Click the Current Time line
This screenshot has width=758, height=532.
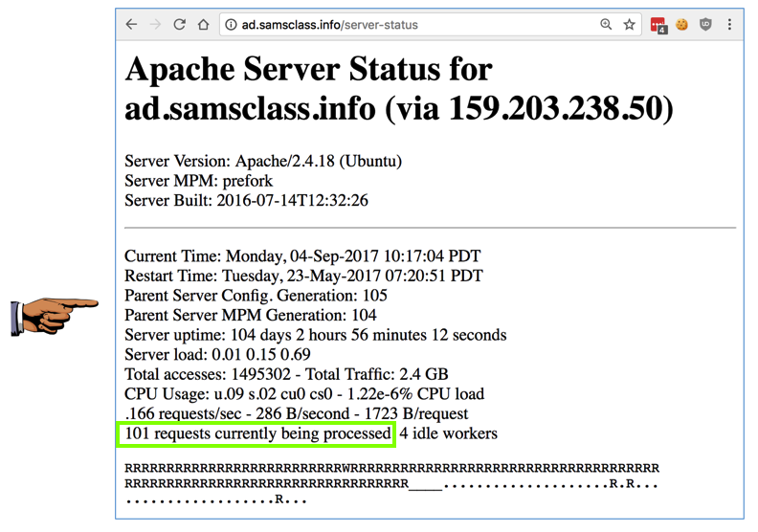pos(302,256)
